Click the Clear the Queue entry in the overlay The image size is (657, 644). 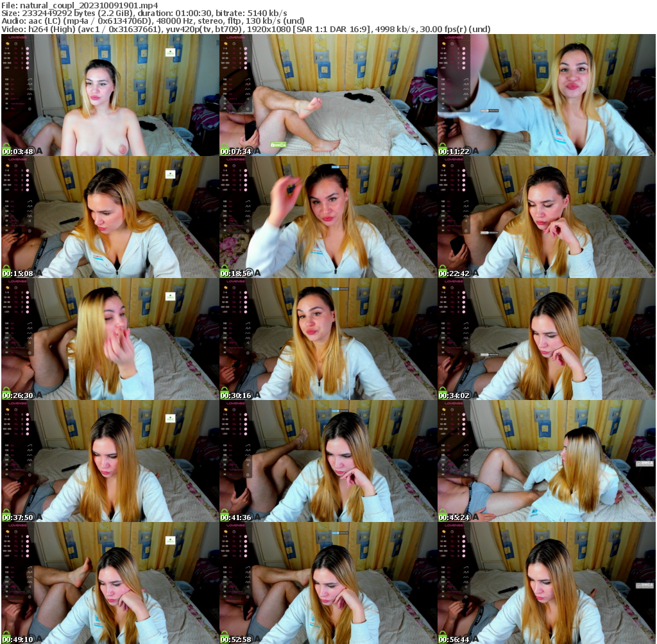(x=17, y=103)
